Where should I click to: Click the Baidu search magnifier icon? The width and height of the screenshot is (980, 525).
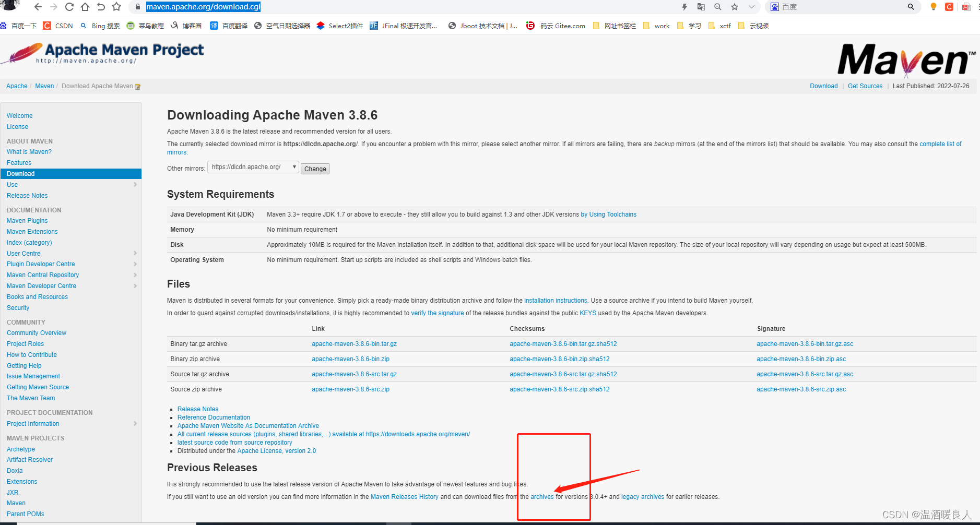point(911,7)
